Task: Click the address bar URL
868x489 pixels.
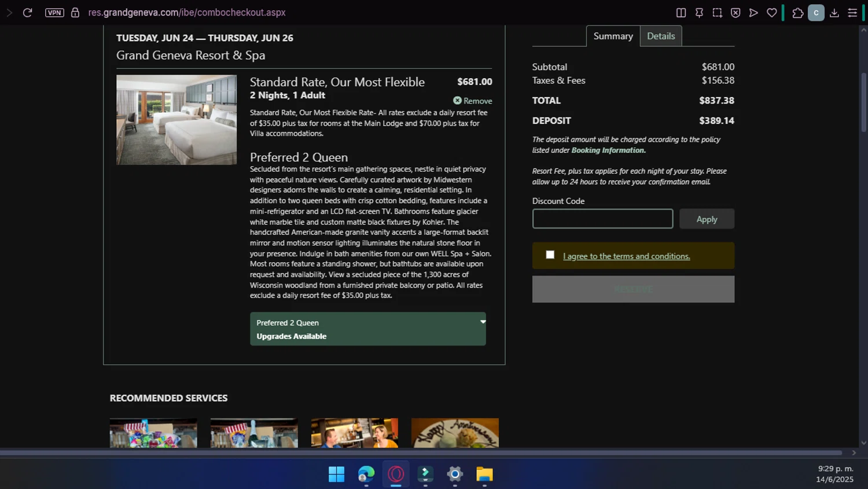Action: pyautogui.click(x=187, y=12)
